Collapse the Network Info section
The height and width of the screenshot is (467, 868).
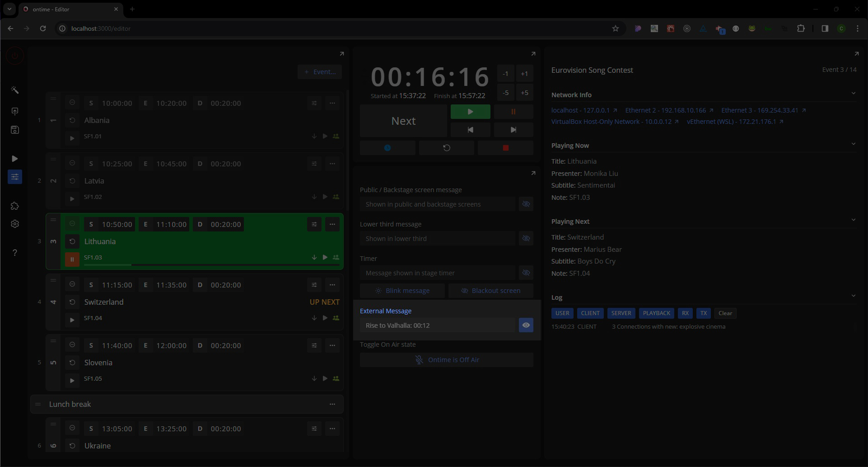[853, 94]
